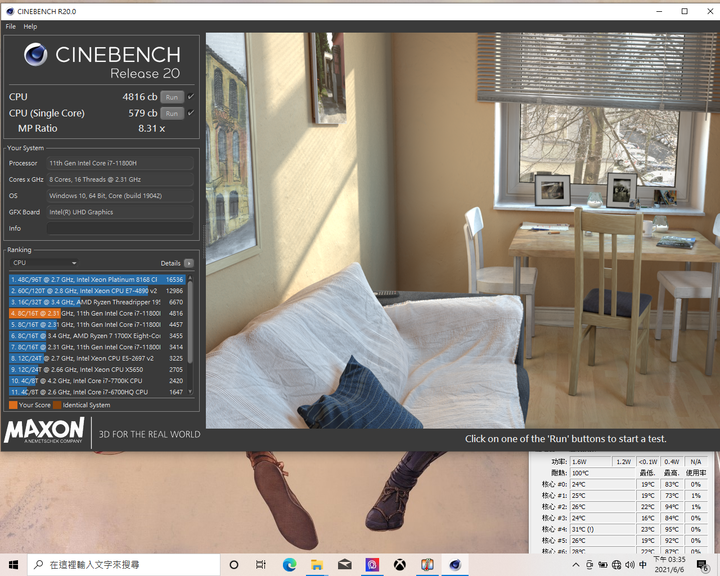Image resolution: width=720 pixels, height=576 pixels.
Task: Open the Windows Start menu
Action: click(13, 565)
